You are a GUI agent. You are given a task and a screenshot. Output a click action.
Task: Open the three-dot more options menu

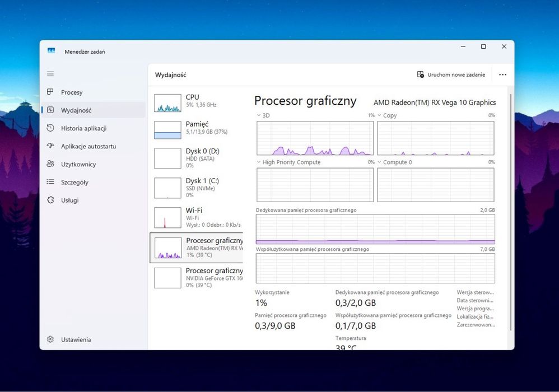[x=502, y=75]
